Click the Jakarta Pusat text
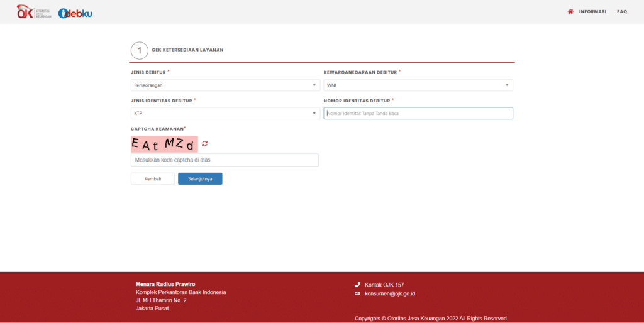 coord(152,308)
